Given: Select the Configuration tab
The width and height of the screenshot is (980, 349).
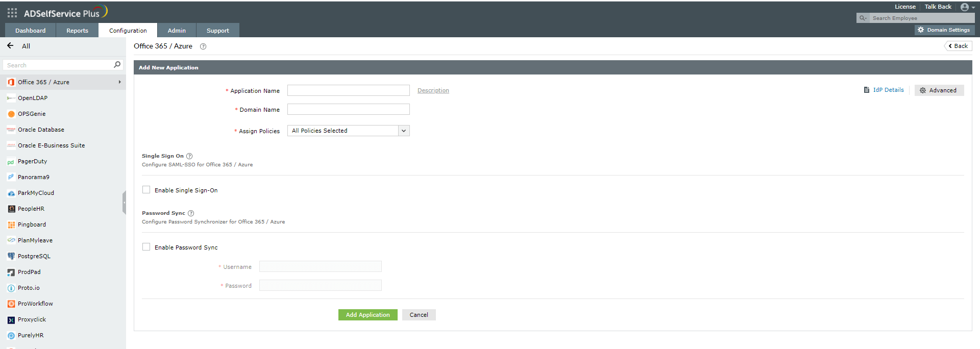Looking at the screenshot, I should tap(128, 31).
